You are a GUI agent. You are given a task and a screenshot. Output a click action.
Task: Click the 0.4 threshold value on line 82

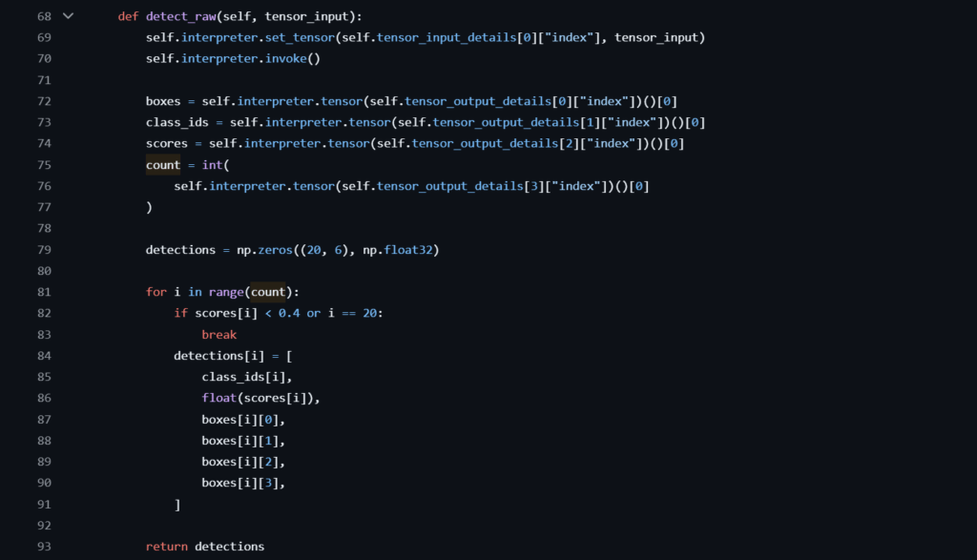[289, 313]
